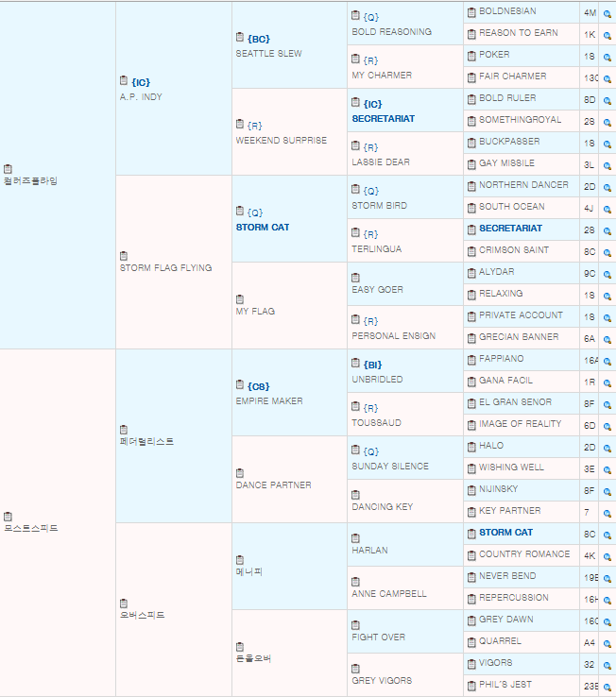Click bold SECRETARIAT in the last generation column
The height and width of the screenshot is (697, 616).
tap(510, 229)
